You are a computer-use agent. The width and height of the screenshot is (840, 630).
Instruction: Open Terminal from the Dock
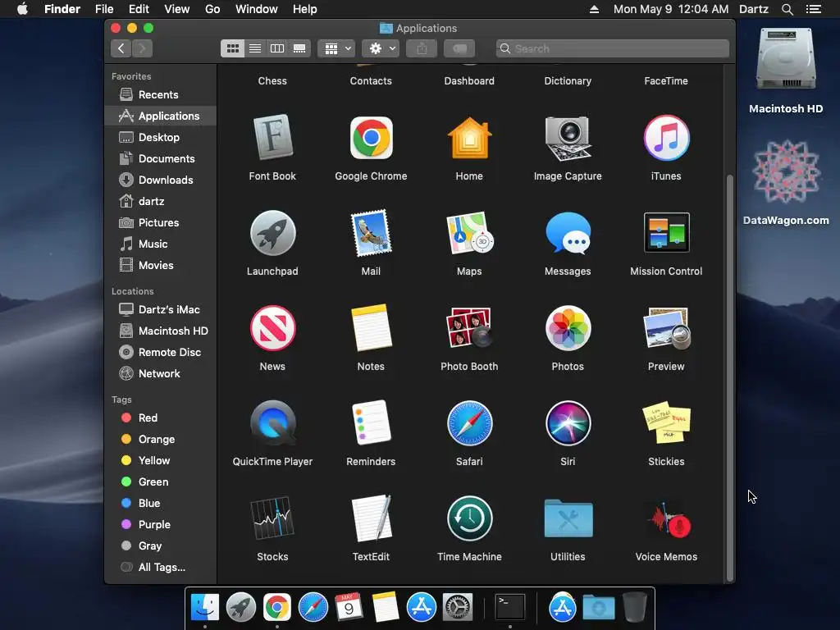pos(509,608)
